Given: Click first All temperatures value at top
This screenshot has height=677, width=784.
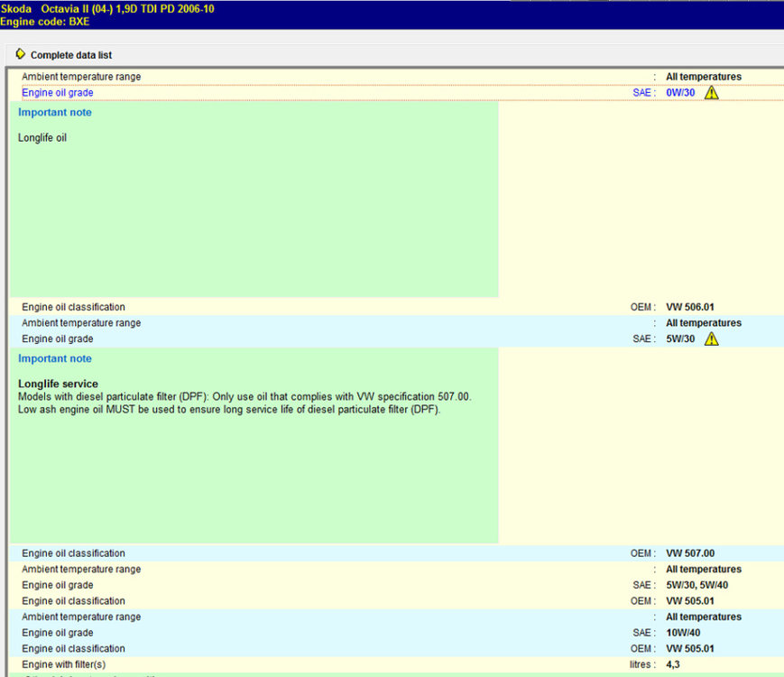Looking at the screenshot, I should 704,77.
